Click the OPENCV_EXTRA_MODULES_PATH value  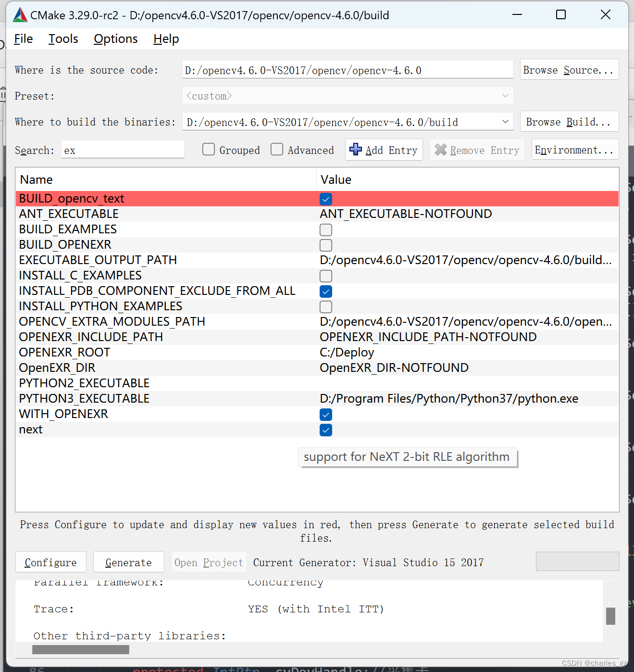click(x=466, y=322)
